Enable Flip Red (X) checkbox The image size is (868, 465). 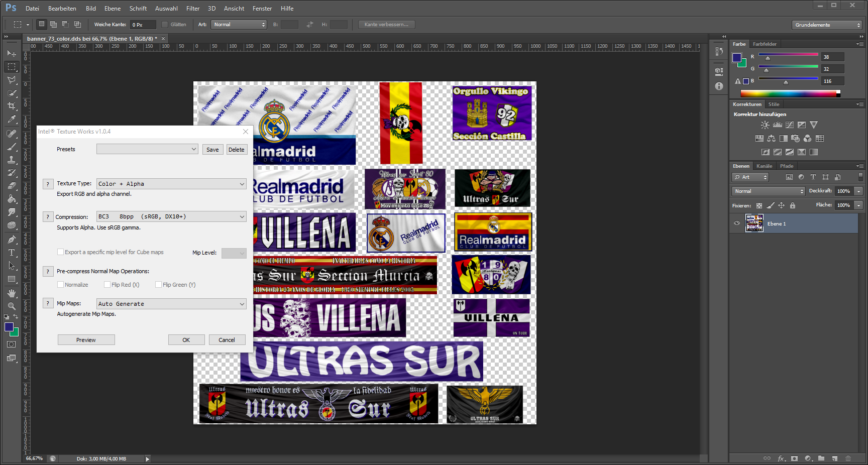107,285
